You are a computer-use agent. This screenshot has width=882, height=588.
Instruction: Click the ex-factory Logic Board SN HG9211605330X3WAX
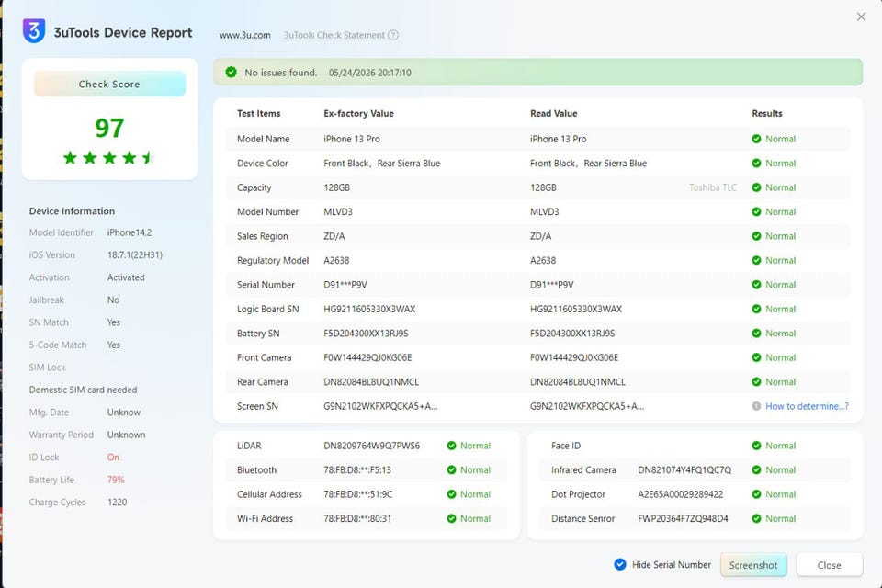click(369, 309)
